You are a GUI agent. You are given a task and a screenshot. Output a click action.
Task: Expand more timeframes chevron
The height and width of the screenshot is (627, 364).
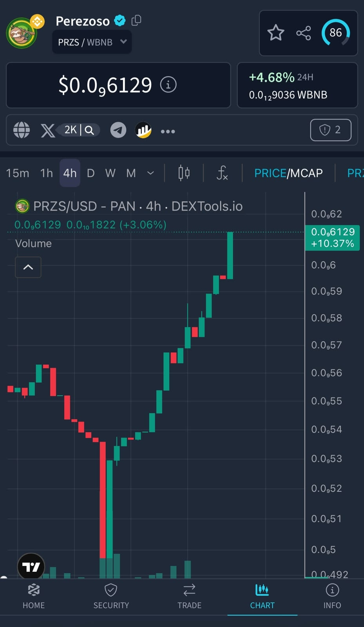click(x=150, y=173)
